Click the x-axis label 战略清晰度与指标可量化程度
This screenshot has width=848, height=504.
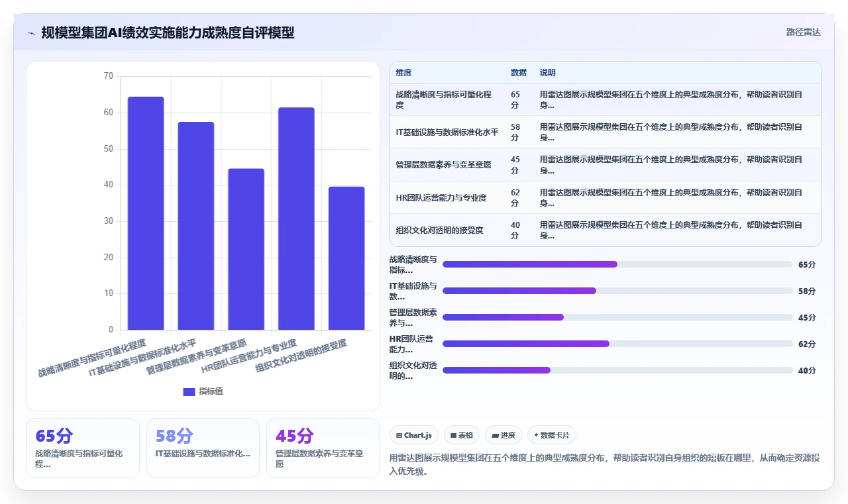(x=91, y=358)
